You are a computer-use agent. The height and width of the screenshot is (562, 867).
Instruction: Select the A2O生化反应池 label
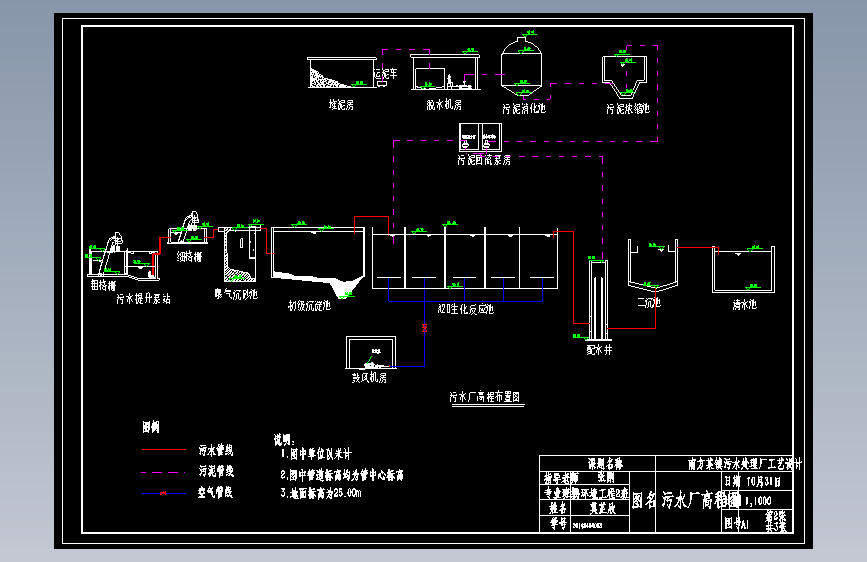(466, 309)
